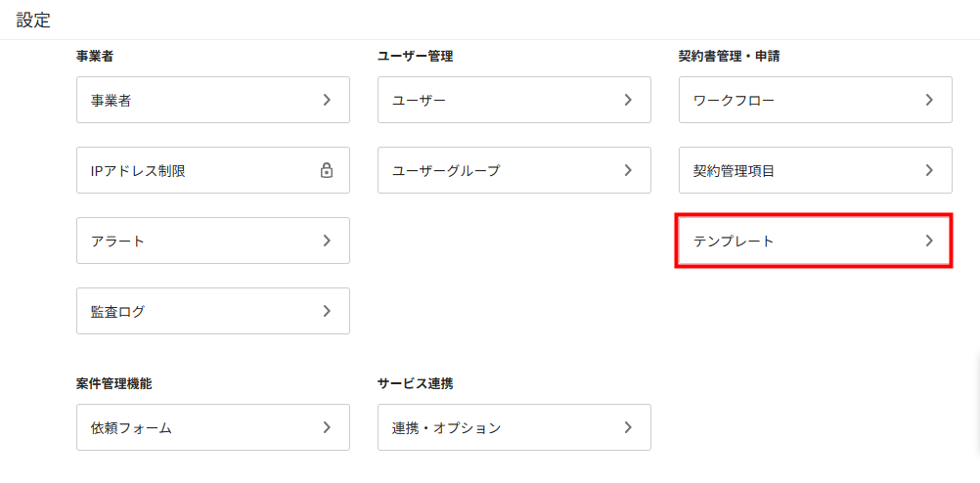Click the chevron arrow beside 事業者
The height and width of the screenshot is (483, 980).
[327, 100]
